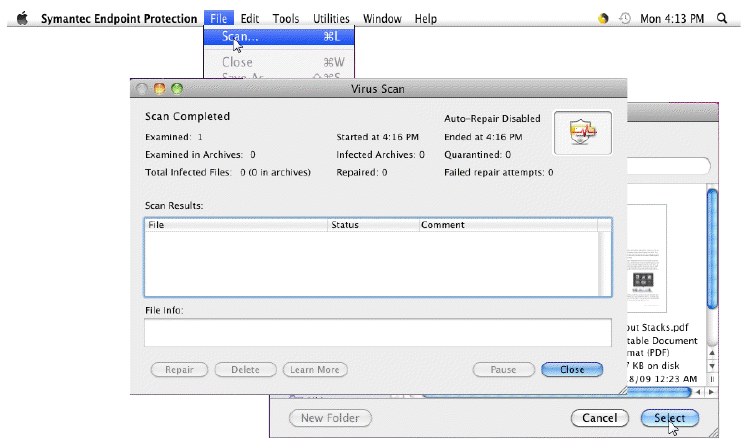742x446 pixels.
Task: Click inside the Scan Results list
Action: click(371, 264)
